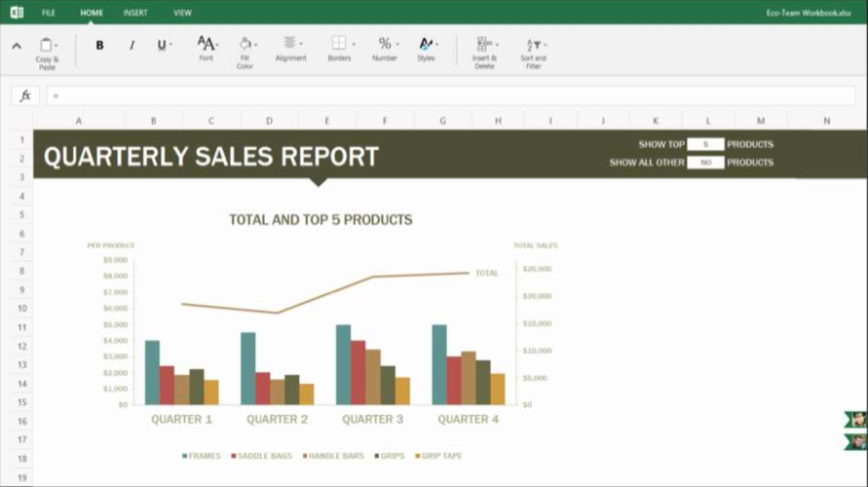Open the FILE menu

click(x=49, y=13)
